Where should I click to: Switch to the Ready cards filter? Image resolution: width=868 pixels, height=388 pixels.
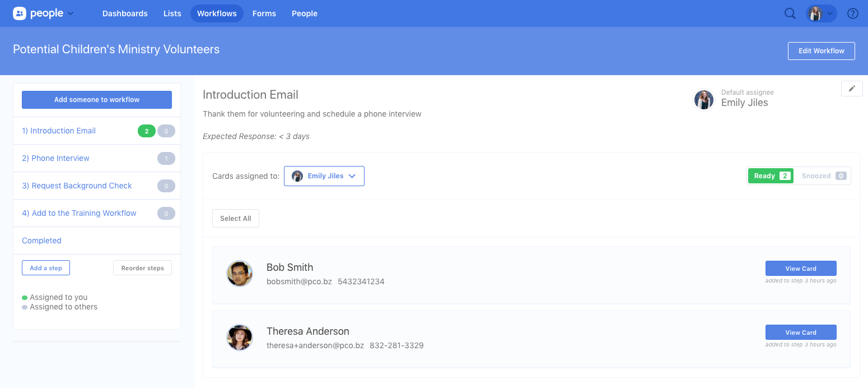(771, 176)
